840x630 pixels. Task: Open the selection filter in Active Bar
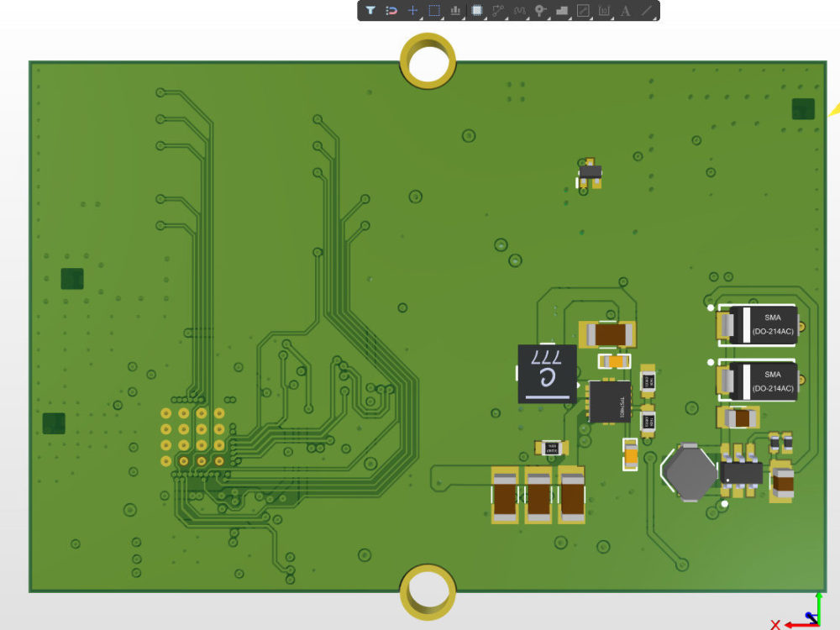pos(370,10)
